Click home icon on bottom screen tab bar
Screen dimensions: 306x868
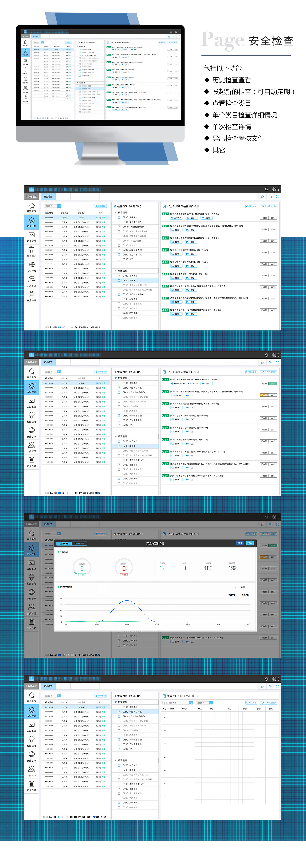[262, 686]
